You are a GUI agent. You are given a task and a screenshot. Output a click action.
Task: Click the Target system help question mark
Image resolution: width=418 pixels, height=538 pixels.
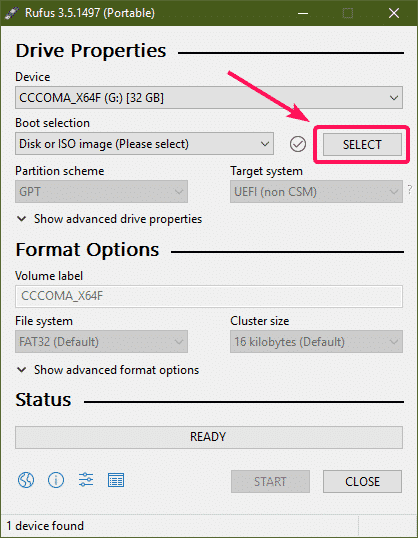coord(409,189)
